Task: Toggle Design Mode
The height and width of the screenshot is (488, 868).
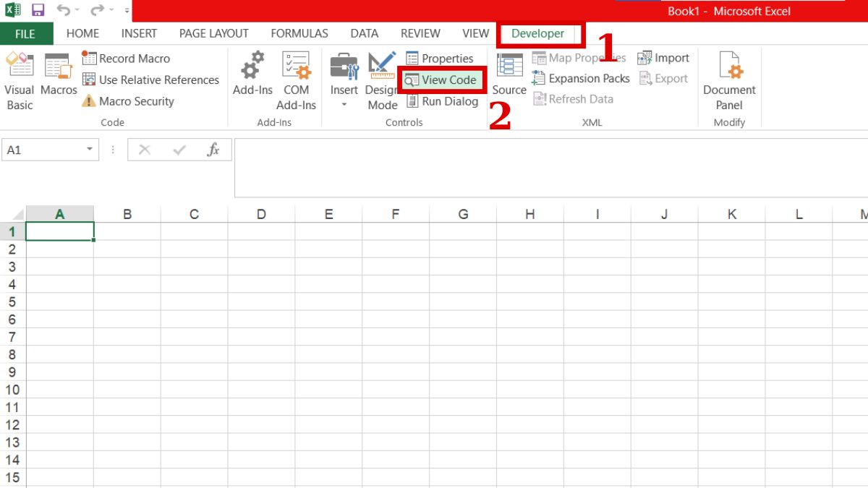Action: pos(382,81)
